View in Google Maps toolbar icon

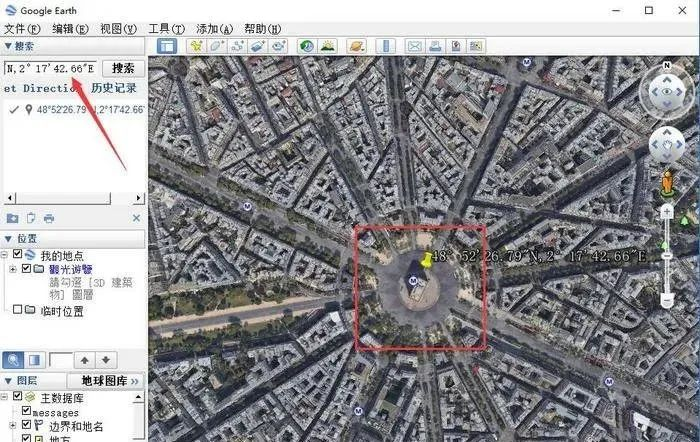476,46
